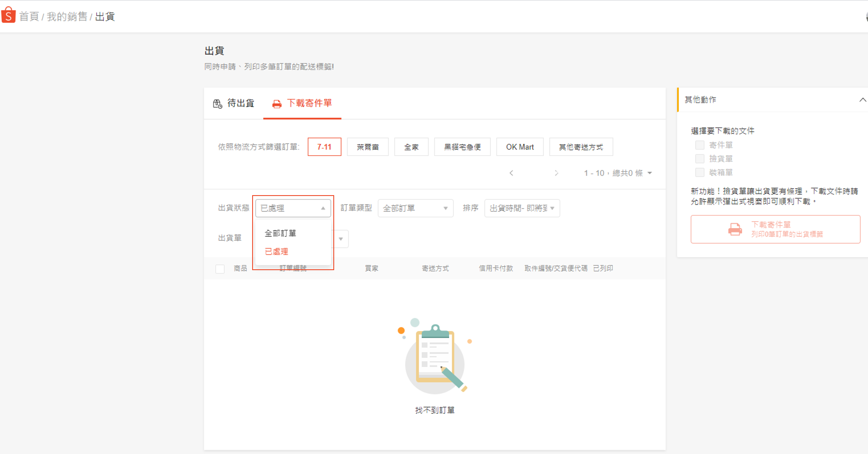Viewport: 868px width, 454px height.
Task: Select 已處理 option in the dropdown list
Action: coord(276,251)
